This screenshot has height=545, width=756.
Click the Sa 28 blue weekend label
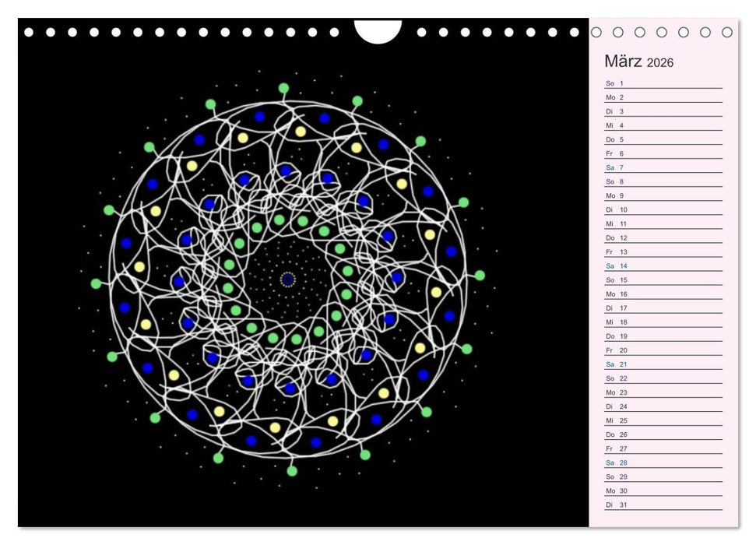(x=615, y=462)
